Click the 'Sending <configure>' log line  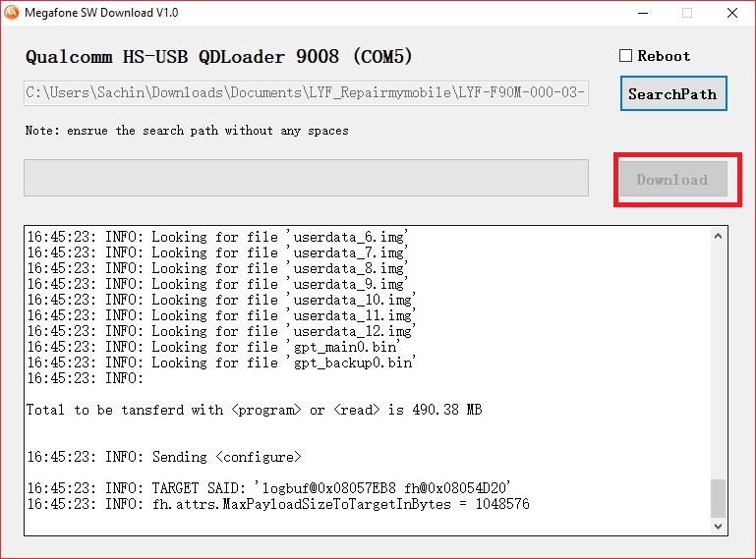[164, 457]
